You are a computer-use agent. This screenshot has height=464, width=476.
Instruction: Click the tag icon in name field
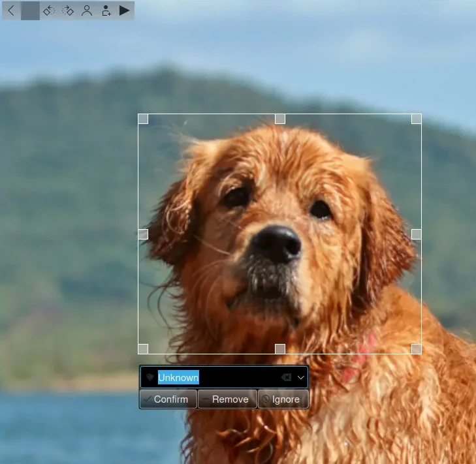tap(150, 377)
